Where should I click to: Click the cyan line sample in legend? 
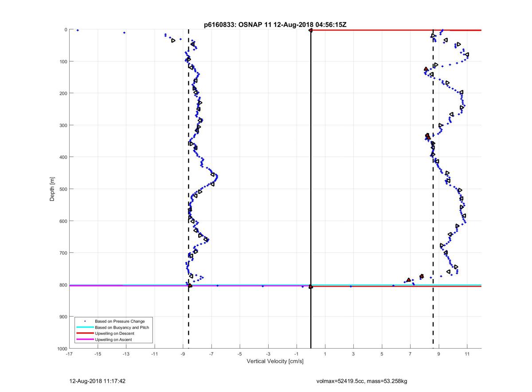coord(85,327)
